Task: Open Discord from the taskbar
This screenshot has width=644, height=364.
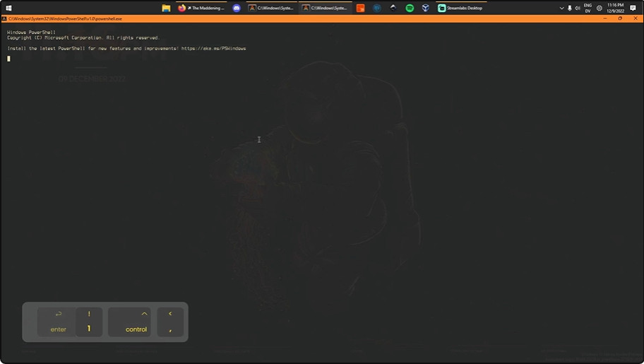Action: tap(237, 8)
